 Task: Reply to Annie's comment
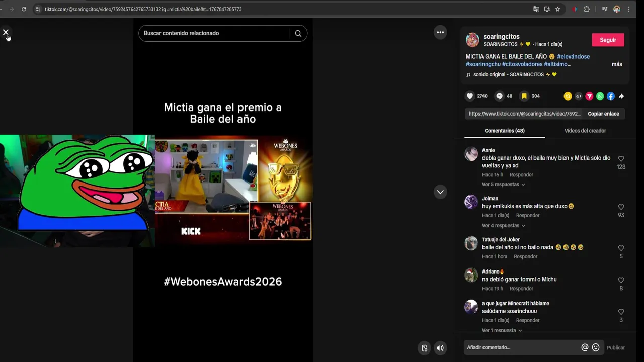521,175
